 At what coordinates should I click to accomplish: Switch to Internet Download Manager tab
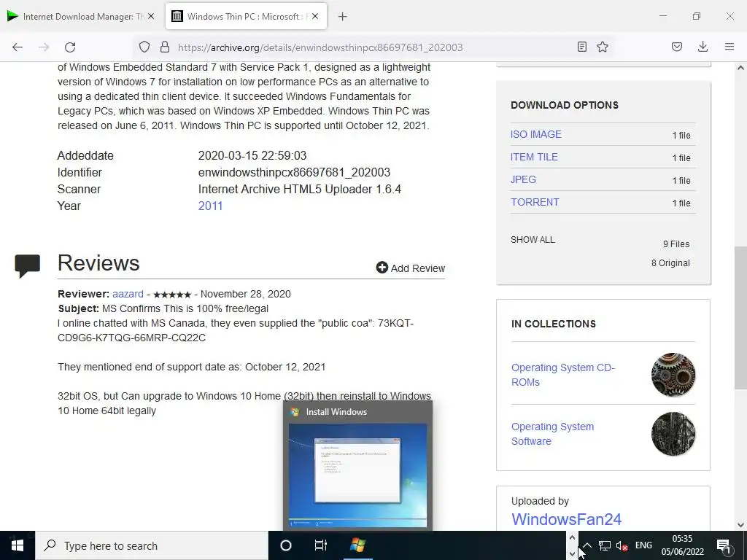[82, 16]
